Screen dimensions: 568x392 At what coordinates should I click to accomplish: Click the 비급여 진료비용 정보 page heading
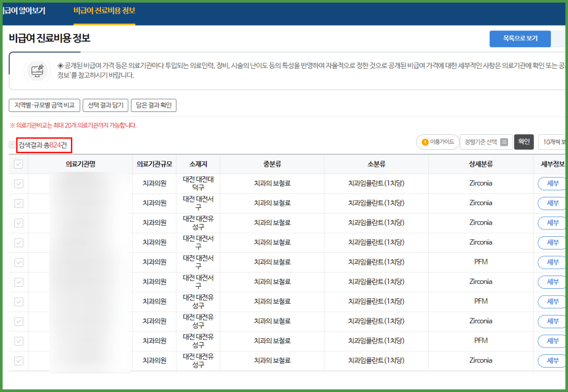(x=49, y=38)
